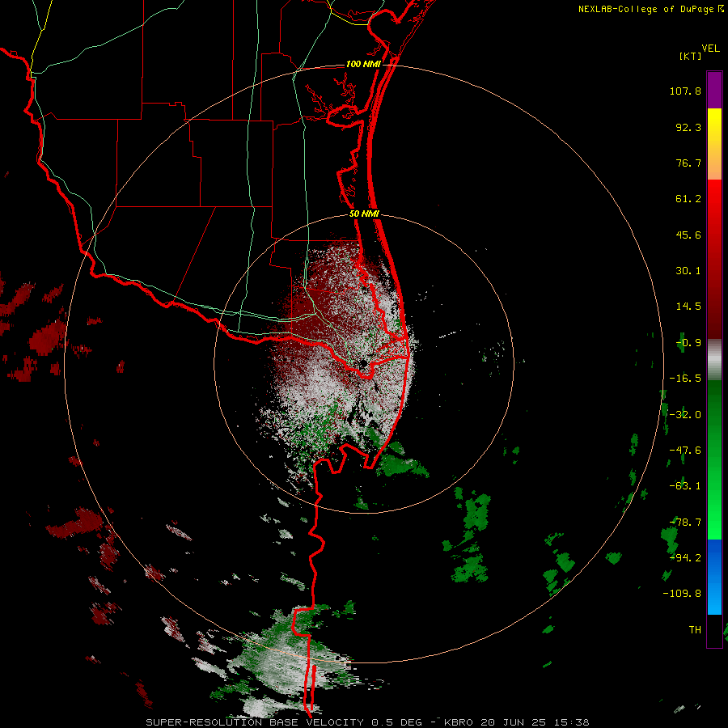Select the -63.1 legend value

coord(685,485)
